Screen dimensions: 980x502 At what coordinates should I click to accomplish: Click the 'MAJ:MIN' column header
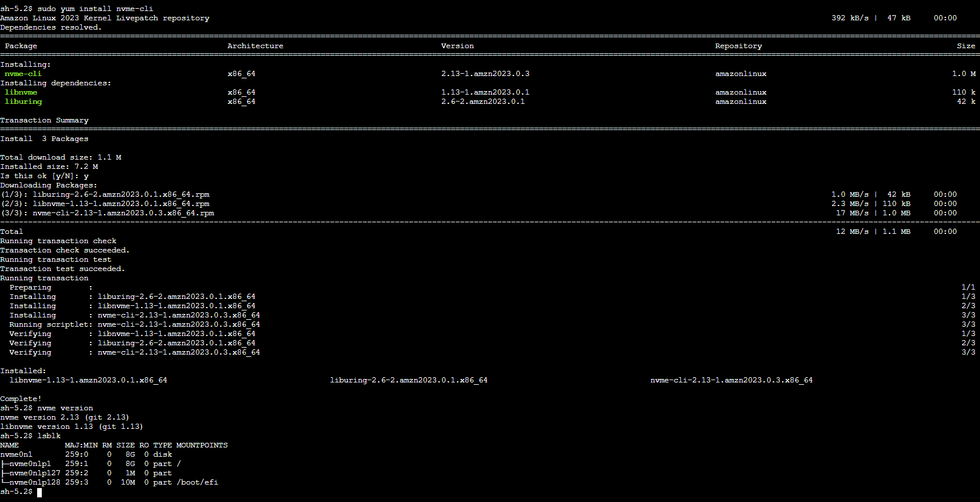(81, 445)
